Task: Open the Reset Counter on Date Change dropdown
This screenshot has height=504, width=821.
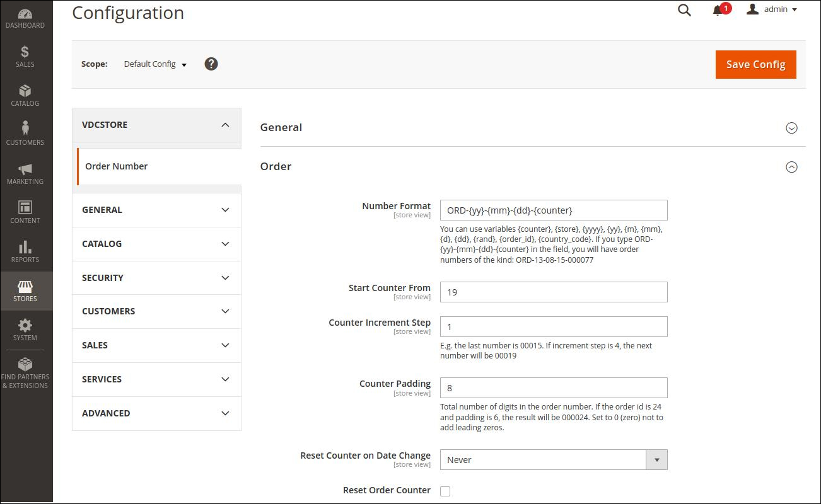Action: pos(553,460)
